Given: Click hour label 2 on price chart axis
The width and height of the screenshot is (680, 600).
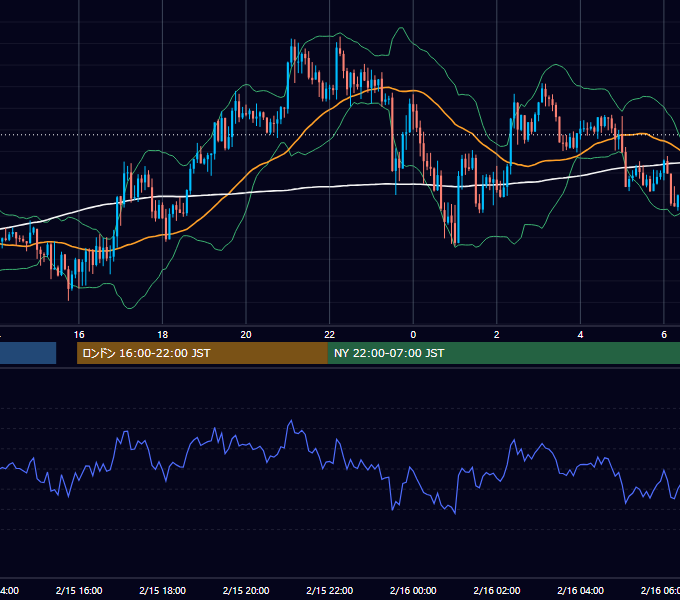Looking at the screenshot, I should pyautogui.click(x=497, y=335).
